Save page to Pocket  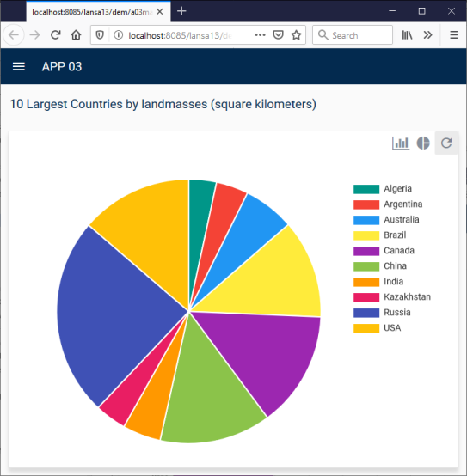(x=278, y=35)
